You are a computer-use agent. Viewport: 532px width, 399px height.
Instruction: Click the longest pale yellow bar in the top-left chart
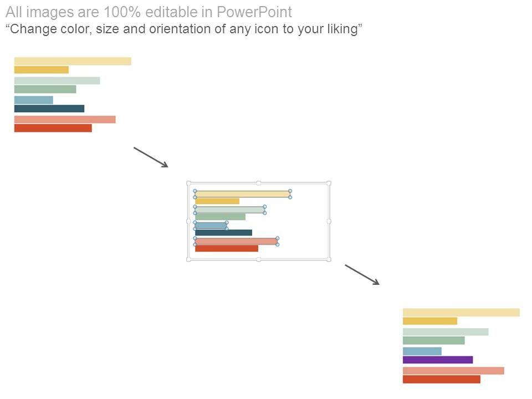[73, 61]
